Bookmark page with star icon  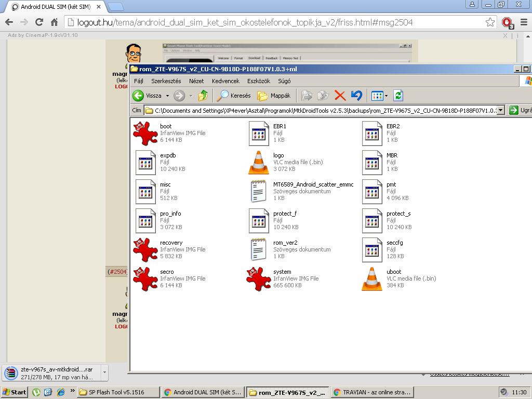(490, 22)
